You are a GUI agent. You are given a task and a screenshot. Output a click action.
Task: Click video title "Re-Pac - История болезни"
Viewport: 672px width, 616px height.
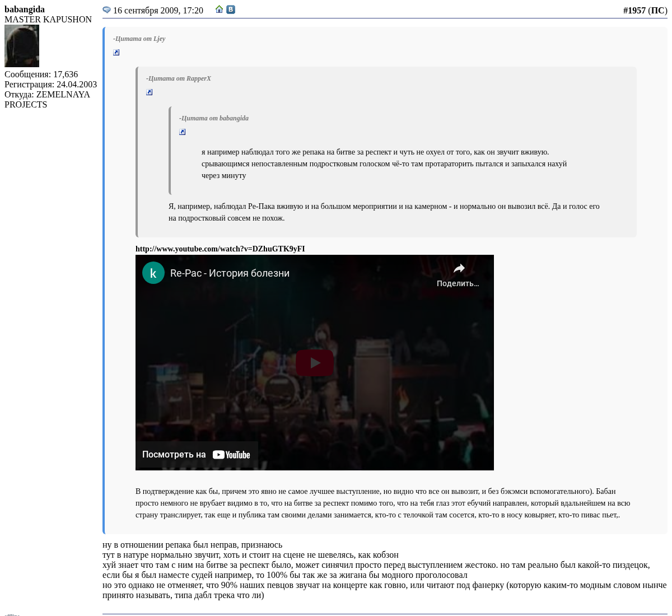pyautogui.click(x=230, y=273)
